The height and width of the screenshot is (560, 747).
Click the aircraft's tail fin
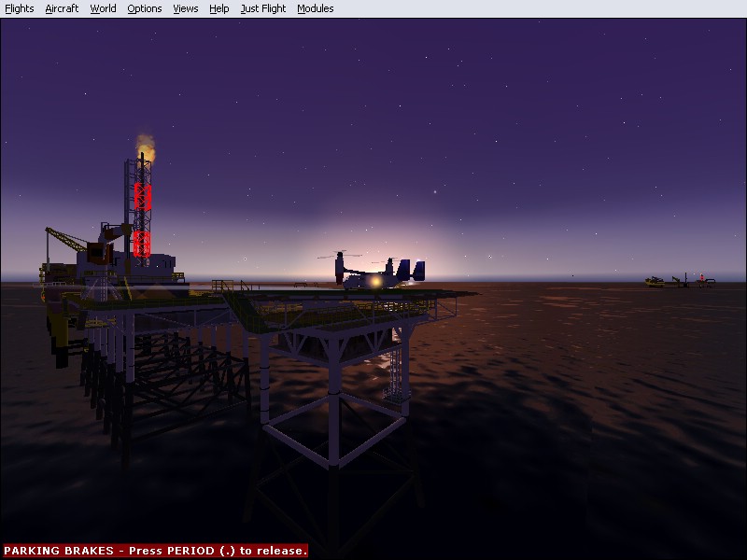coord(418,270)
